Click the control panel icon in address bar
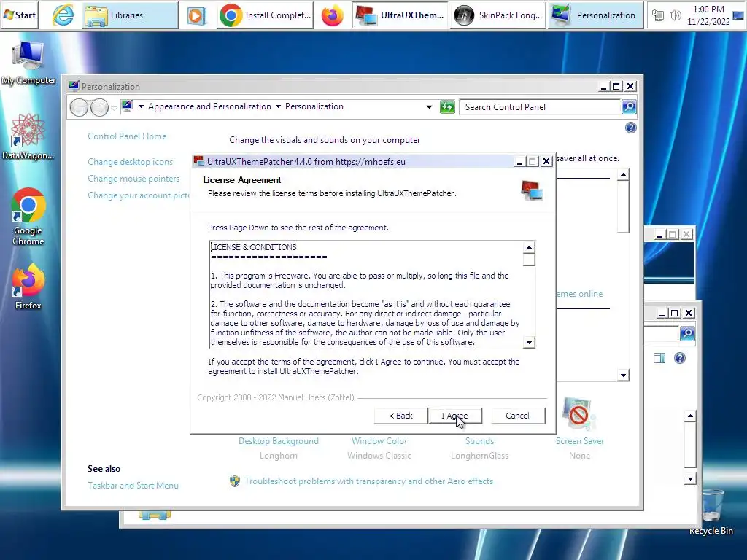The height and width of the screenshot is (560, 747). pyautogui.click(x=127, y=106)
